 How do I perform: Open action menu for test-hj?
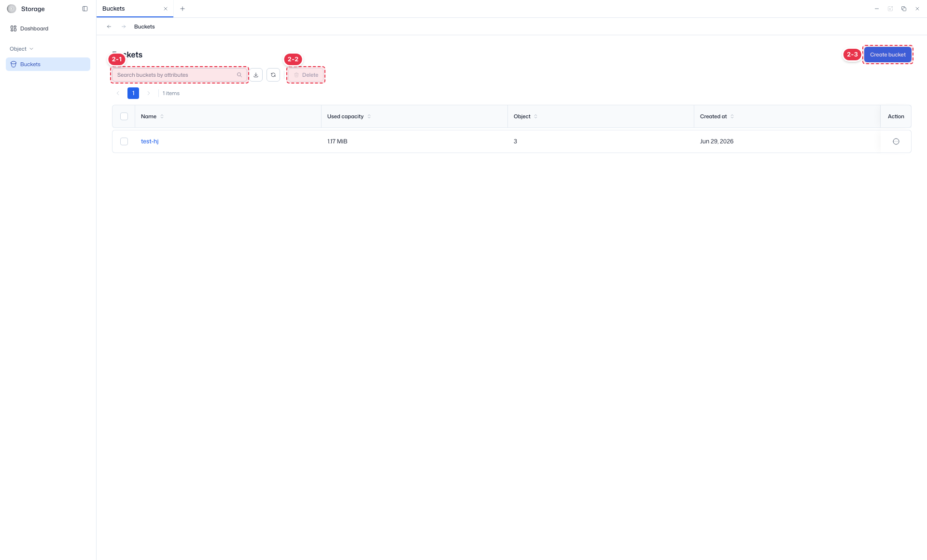pos(896,141)
